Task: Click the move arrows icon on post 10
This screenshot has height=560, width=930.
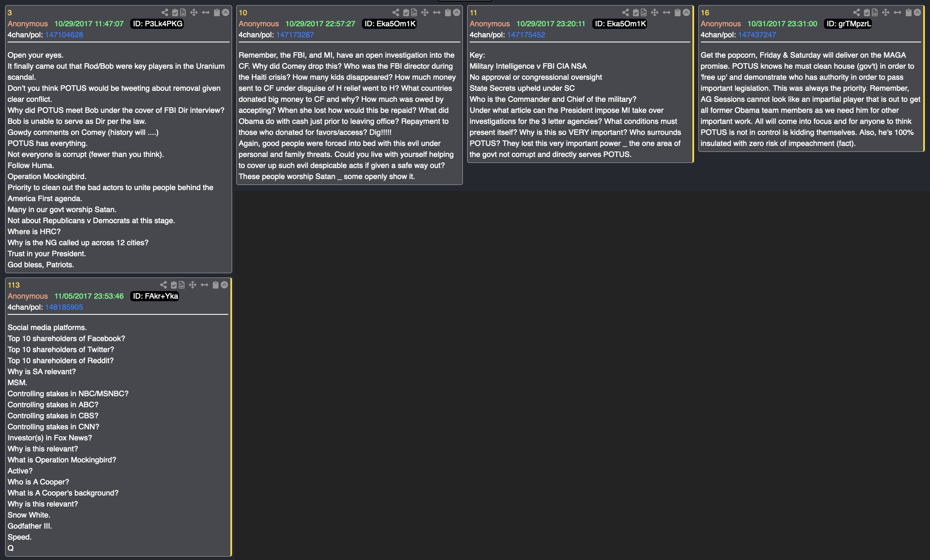Action: point(425,13)
